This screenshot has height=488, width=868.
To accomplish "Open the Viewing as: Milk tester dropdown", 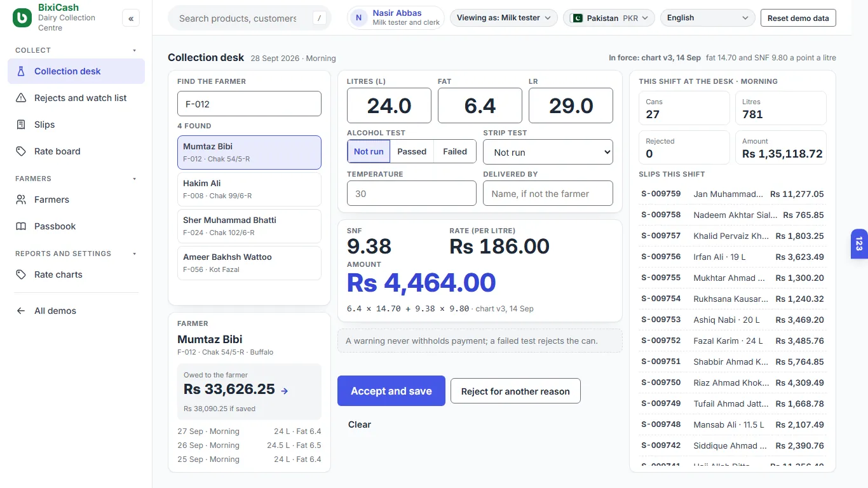I will point(504,18).
